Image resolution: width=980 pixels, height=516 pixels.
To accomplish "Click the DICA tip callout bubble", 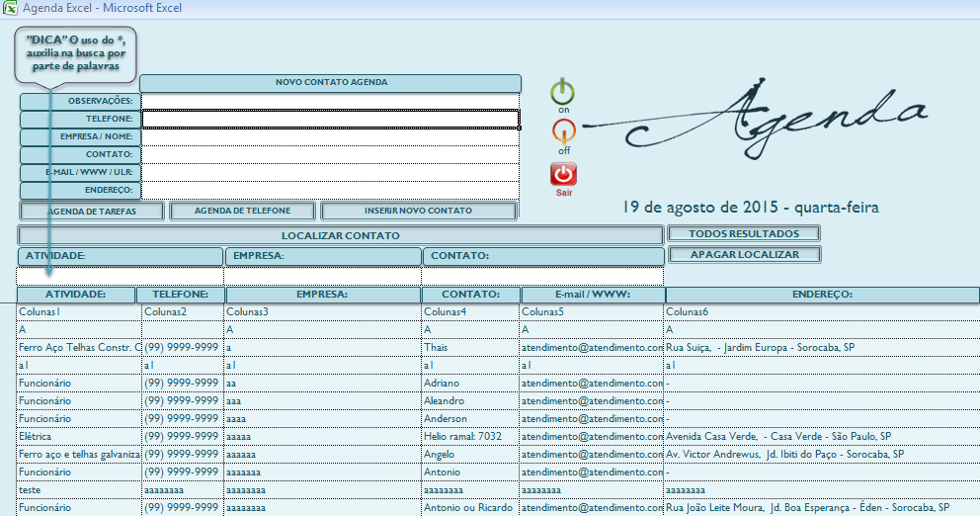I will coord(76,53).
